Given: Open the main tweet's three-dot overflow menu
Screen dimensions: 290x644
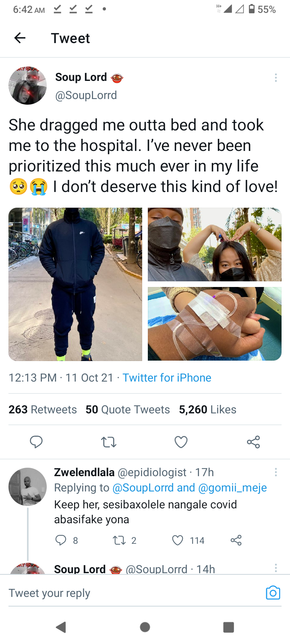Looking at the screenshot, I should (276, 78).
